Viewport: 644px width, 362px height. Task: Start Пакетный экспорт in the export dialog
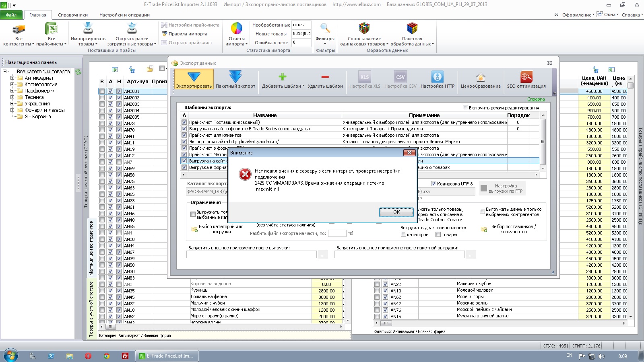pyautogui.click(x=235, y=79)
